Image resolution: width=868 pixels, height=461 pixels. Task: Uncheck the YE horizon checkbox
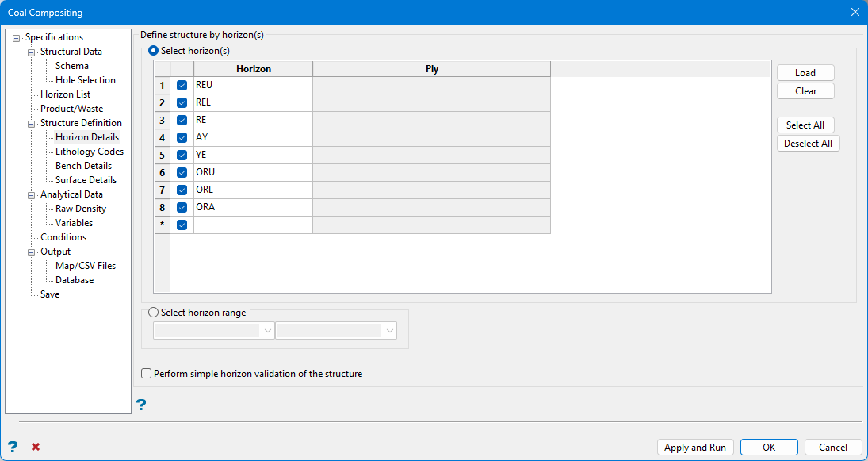tap(182, 156)
